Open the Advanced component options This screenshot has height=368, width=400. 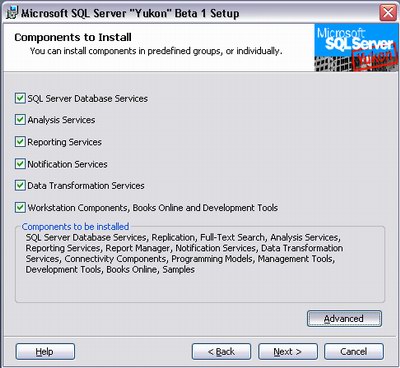click(344, 319)
